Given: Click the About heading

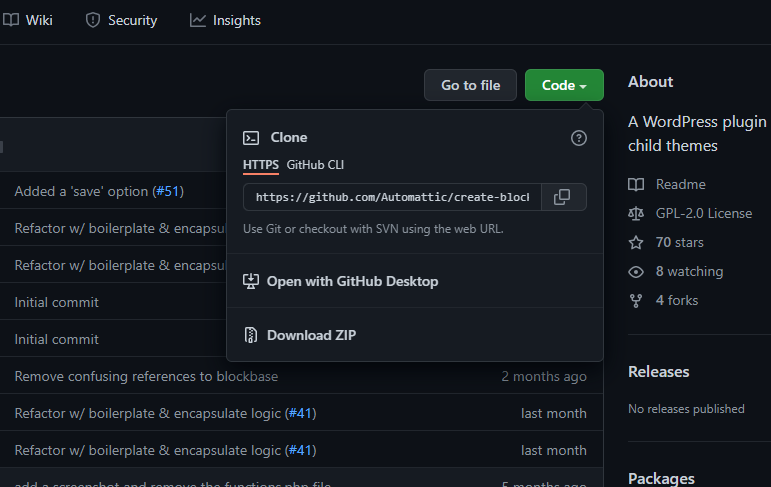Looking at the screenshot, I should pos(650,82).
